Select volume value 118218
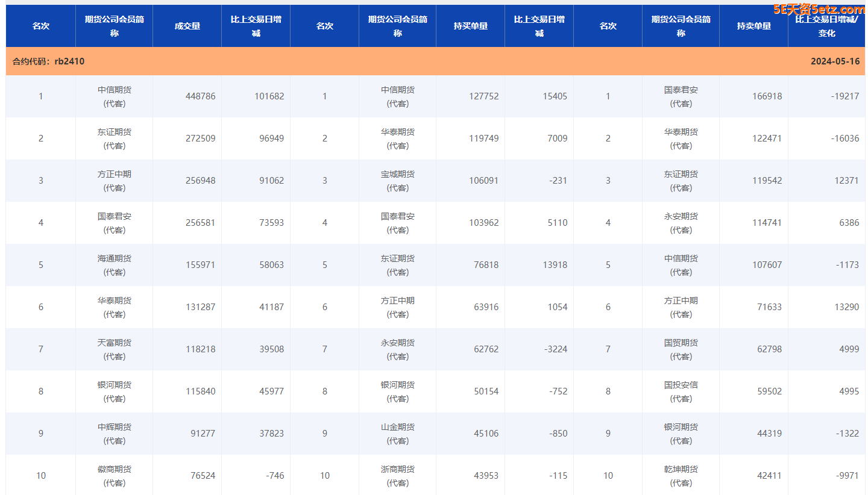This screenshot has width=868, height=495. [200, 349]
